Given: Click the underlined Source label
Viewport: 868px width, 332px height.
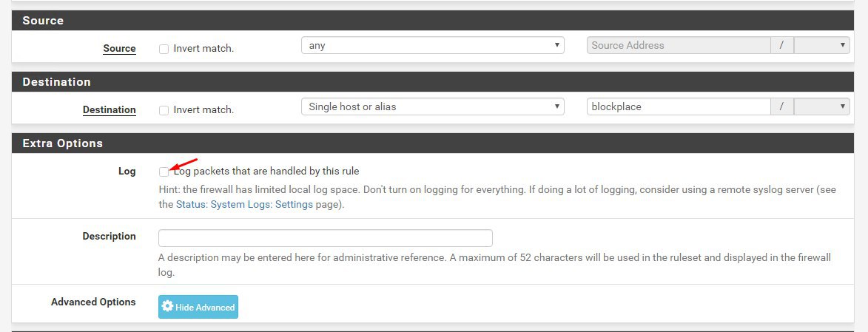Looking at the screenshot, I should pos(119,48).
